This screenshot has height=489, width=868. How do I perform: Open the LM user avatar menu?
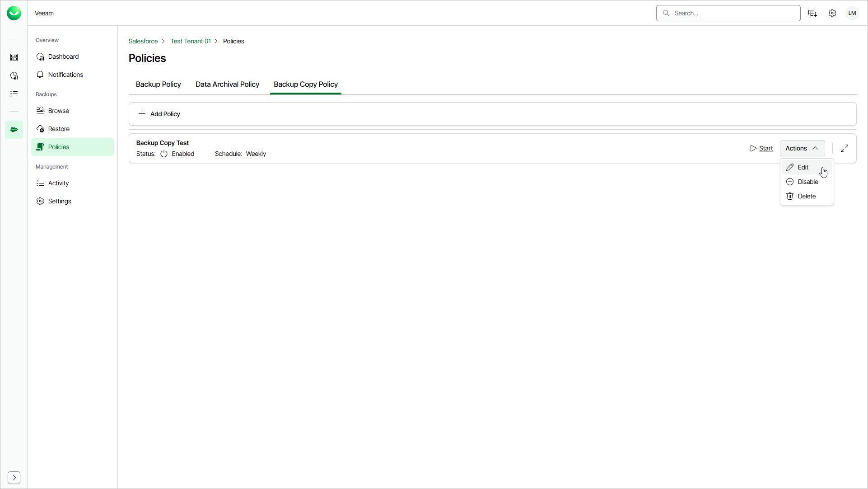852,13
